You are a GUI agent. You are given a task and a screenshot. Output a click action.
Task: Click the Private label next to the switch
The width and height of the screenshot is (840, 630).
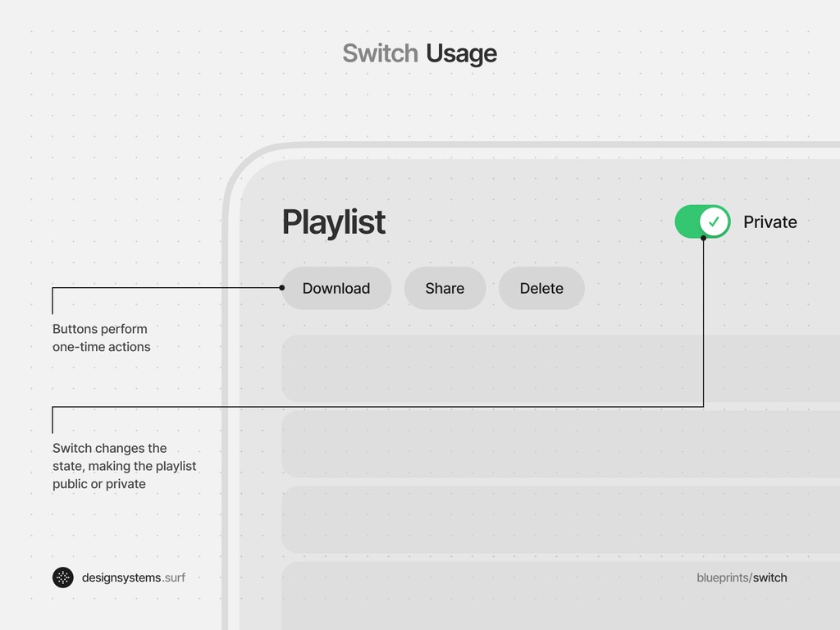[769, 221]
